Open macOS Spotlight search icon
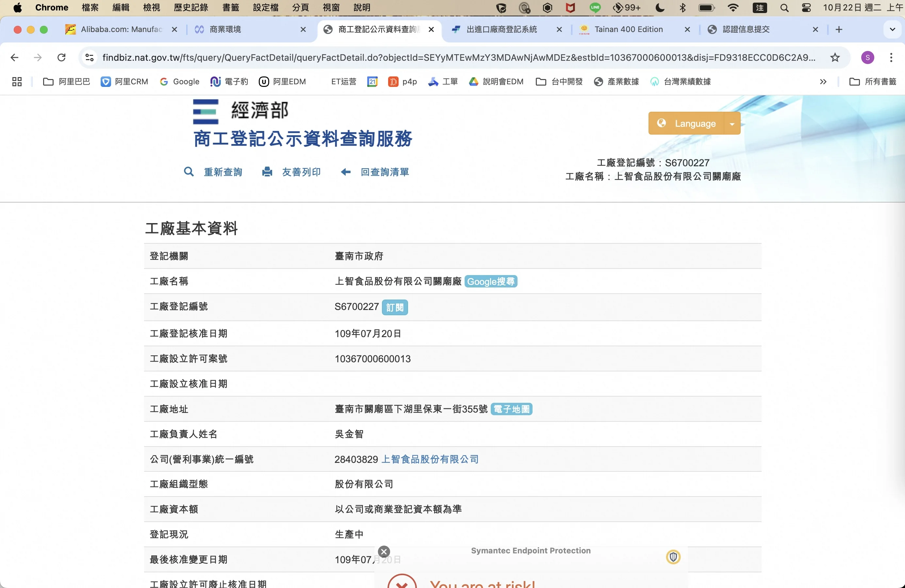The image size is (905, 588). 784,8
